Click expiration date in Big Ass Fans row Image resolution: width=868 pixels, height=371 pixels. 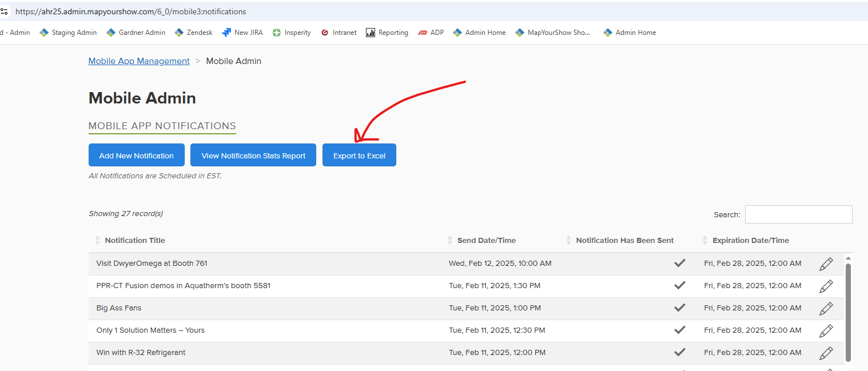tap(752, 308)
